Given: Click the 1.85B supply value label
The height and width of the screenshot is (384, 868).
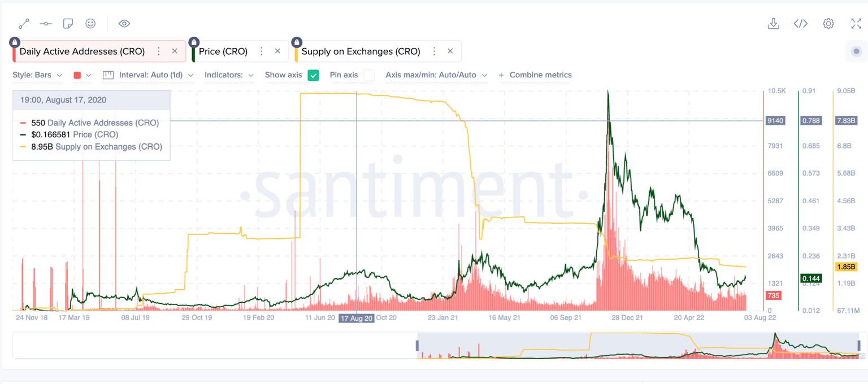Looking at the screenshot, I should tap(846, 267).
